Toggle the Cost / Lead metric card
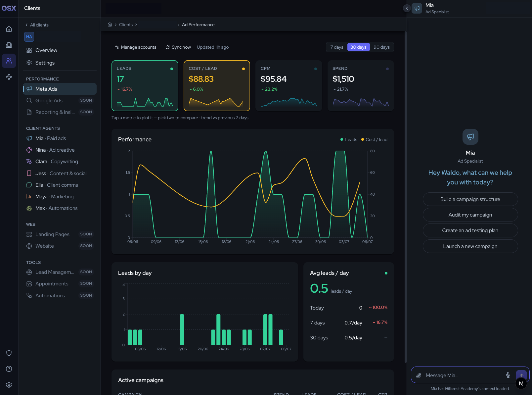This screenshot has width=532, height=395. click(x=217, y=86)
